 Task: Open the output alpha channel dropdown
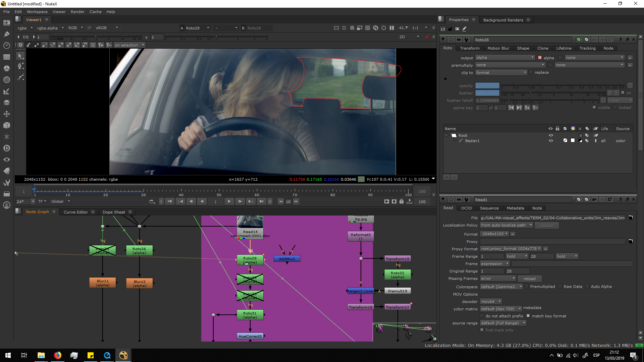click(x=505, y=58)
